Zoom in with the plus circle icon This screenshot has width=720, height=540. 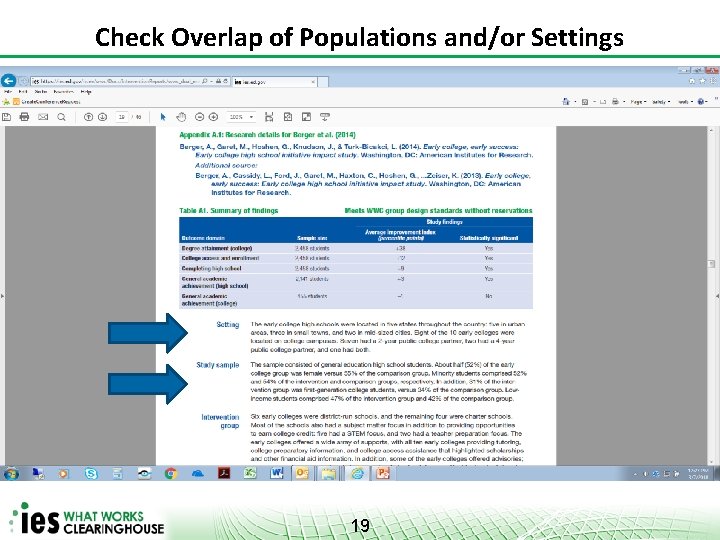214,117
